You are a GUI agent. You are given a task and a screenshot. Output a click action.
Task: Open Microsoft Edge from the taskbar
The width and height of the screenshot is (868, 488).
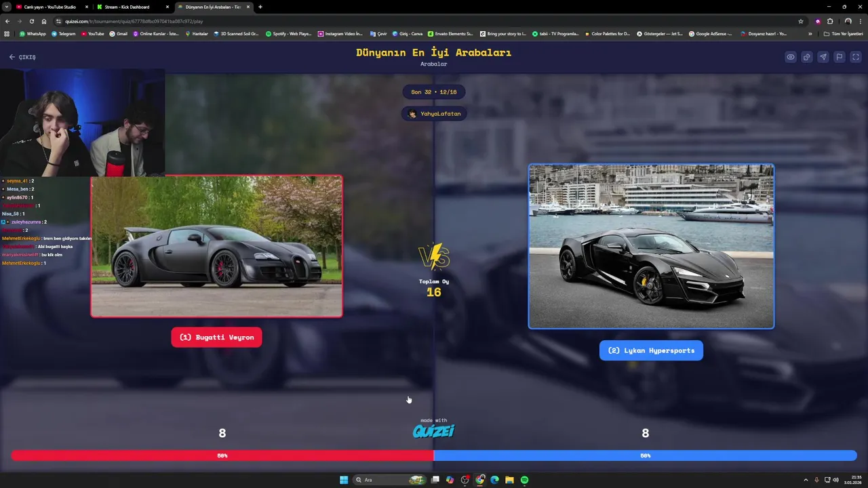(495, 480)
